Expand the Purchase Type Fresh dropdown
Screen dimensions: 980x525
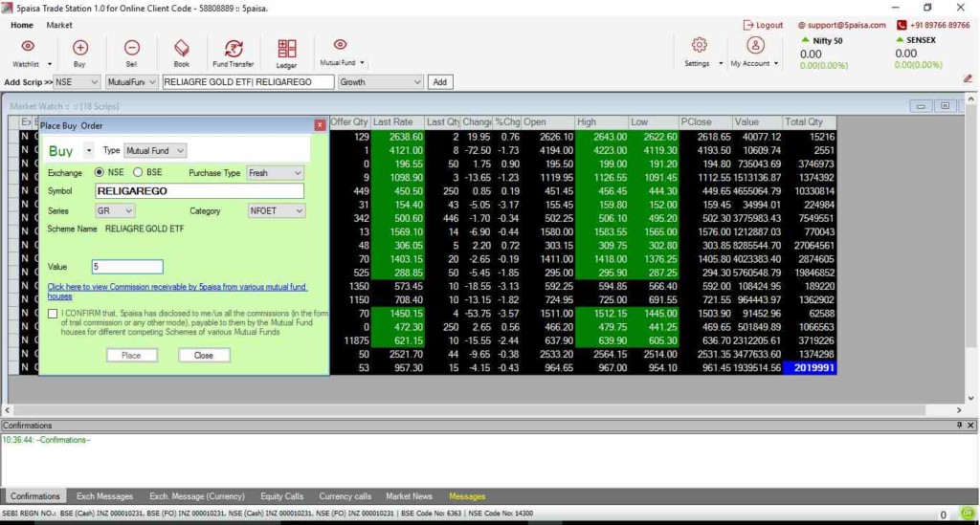[x=275, y=173]
